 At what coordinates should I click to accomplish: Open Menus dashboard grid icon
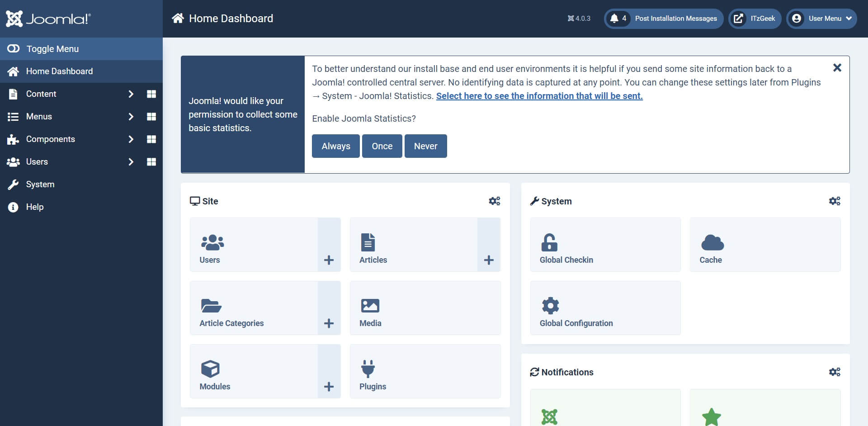tap(151, 117)
